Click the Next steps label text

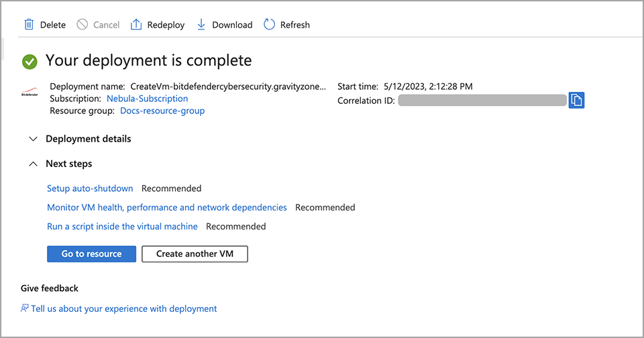click(69, 164)
